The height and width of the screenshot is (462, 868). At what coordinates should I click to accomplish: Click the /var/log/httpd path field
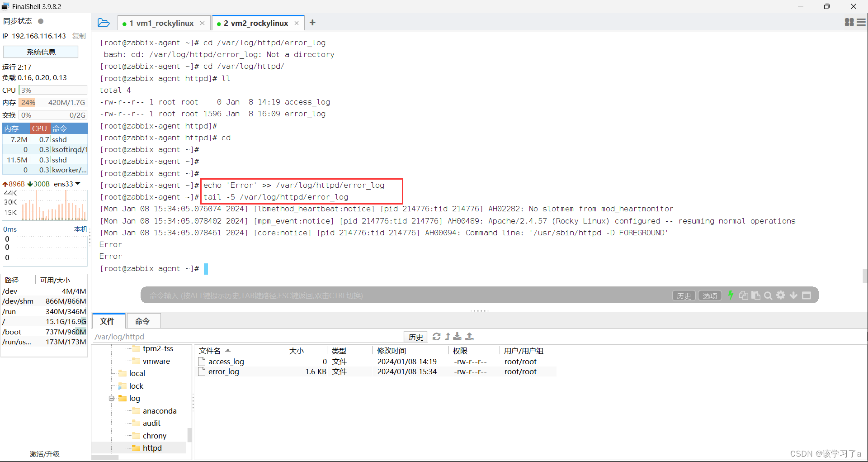click(248, 337)
